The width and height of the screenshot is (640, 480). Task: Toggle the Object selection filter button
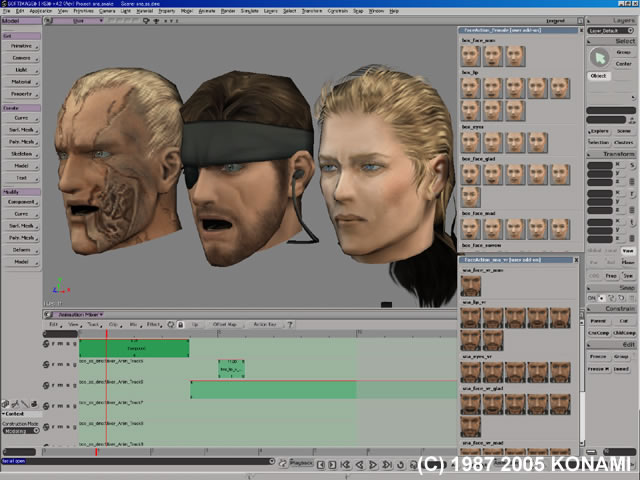598,76
